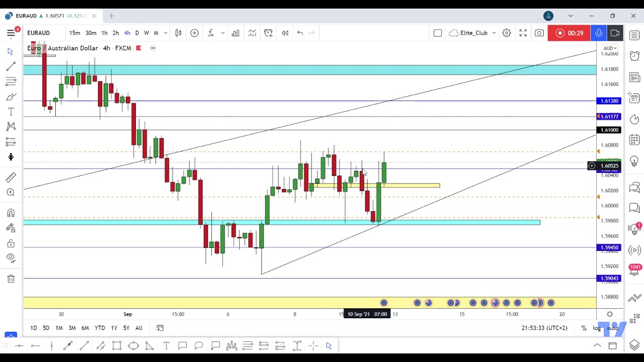Open the Fibonacci/pitchfork lines tool
This screenshot has height=362, width=644.
click(x=11, y=81)
